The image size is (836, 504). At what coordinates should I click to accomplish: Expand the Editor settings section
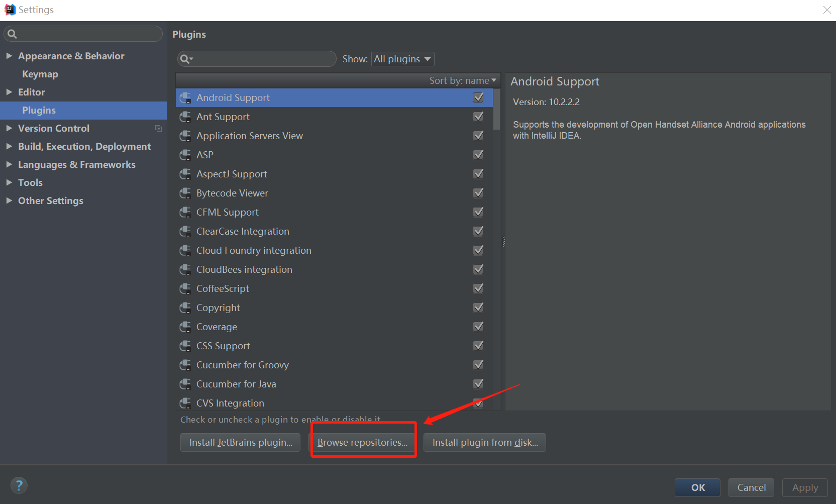pyautogui.click(x=9, y=92)
